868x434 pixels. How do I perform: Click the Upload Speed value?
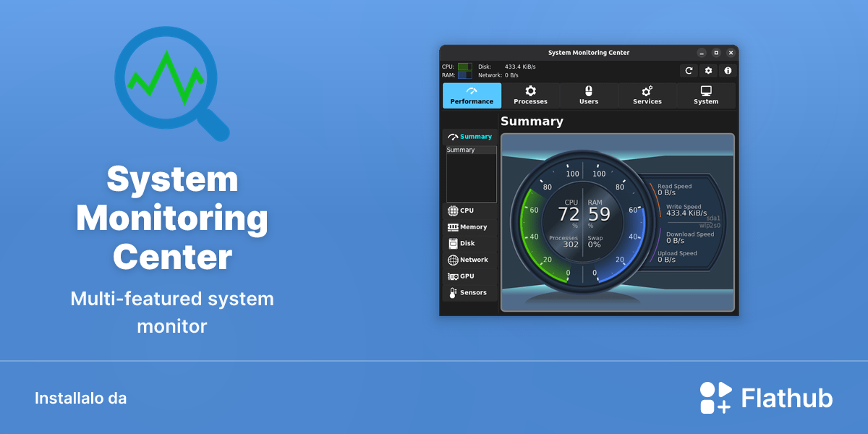tap(666, 260)
